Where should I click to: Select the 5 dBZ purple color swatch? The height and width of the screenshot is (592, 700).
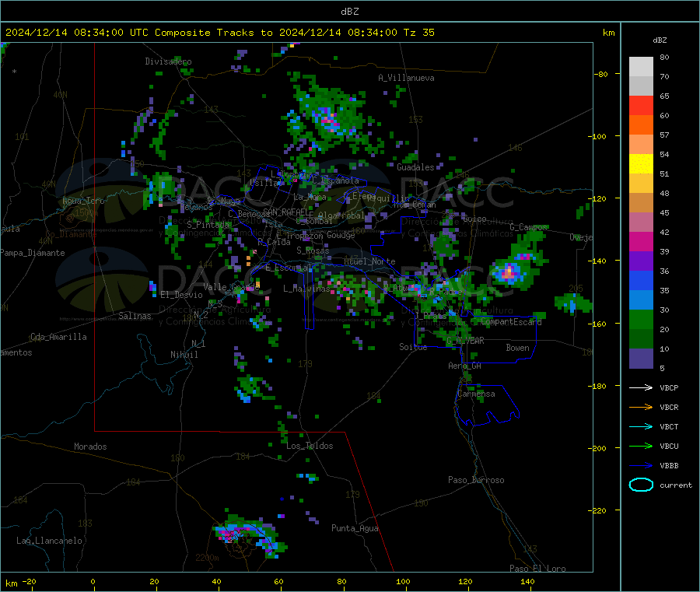(641, 359)
